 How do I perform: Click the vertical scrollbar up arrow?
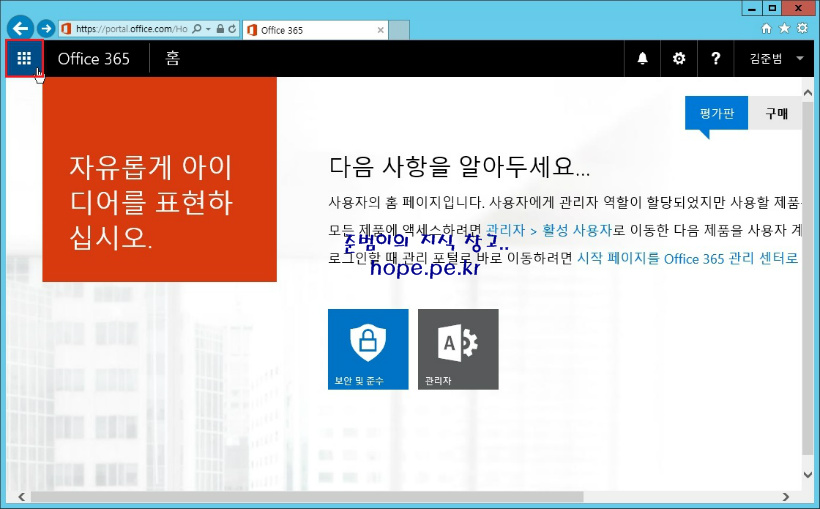click(807, 93)
